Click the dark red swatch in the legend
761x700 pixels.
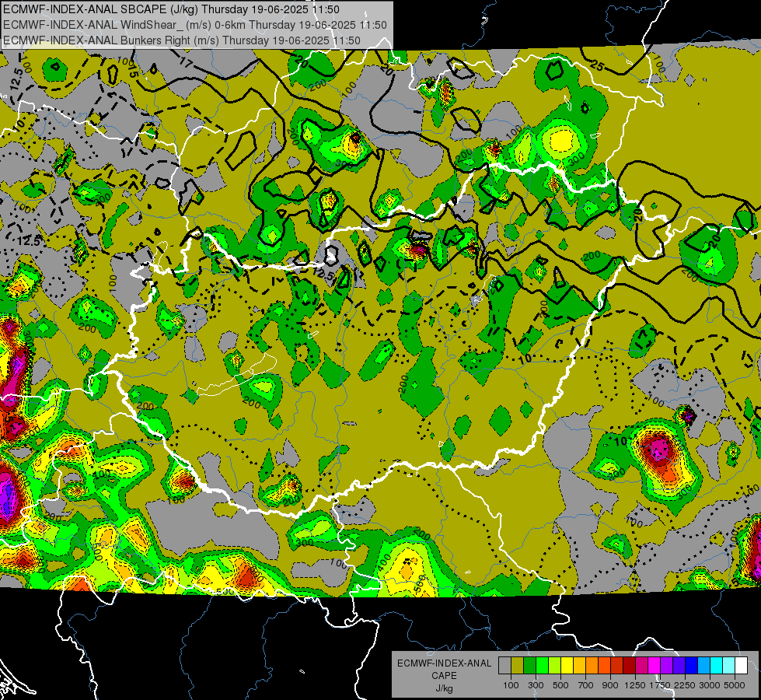click(630, 666)
